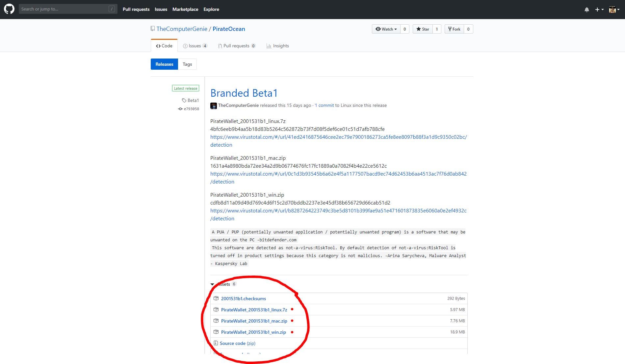Fork the repository

[x=454, y=29]
